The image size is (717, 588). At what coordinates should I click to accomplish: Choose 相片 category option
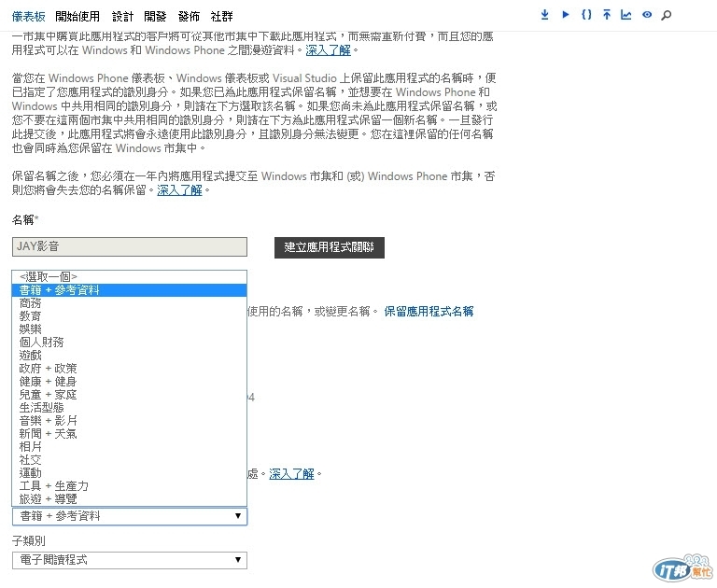(130, 447)
